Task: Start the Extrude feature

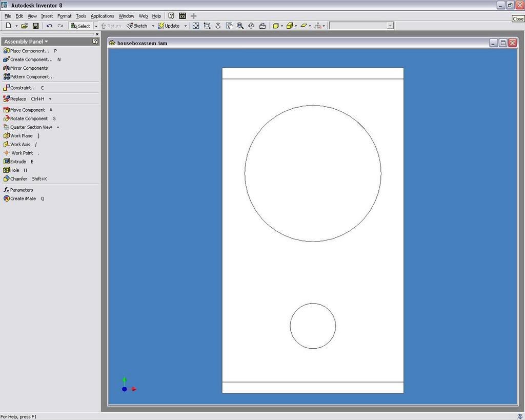Action: (x=18, y=162)
